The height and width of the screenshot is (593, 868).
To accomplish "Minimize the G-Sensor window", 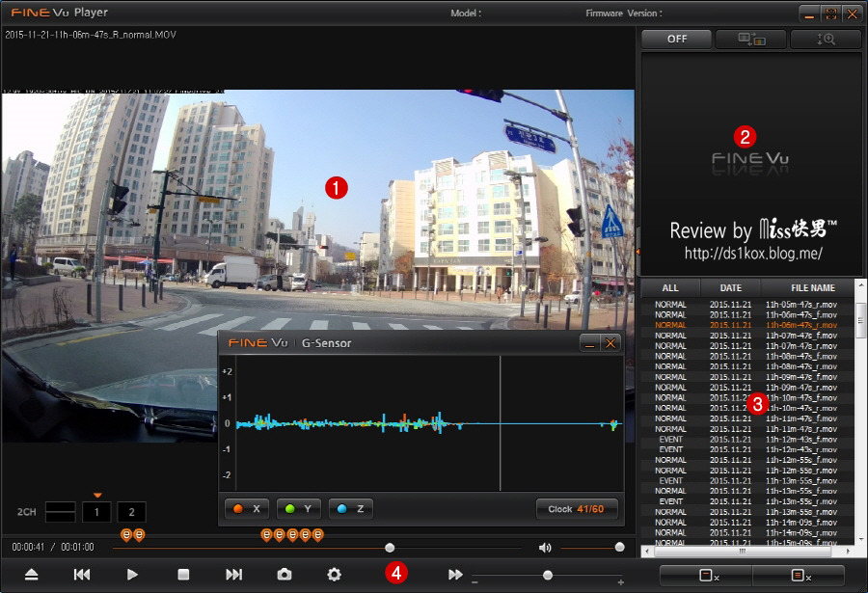I will coord(589,344).
